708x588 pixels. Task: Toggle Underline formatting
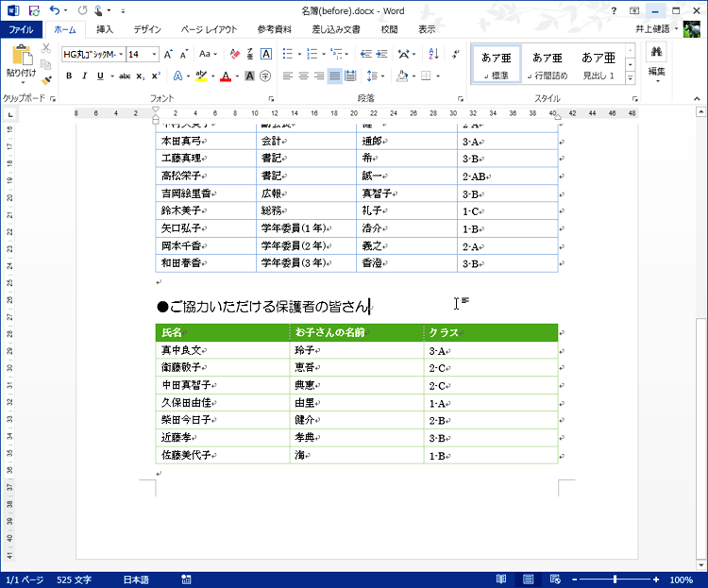(x=100, y=76)
